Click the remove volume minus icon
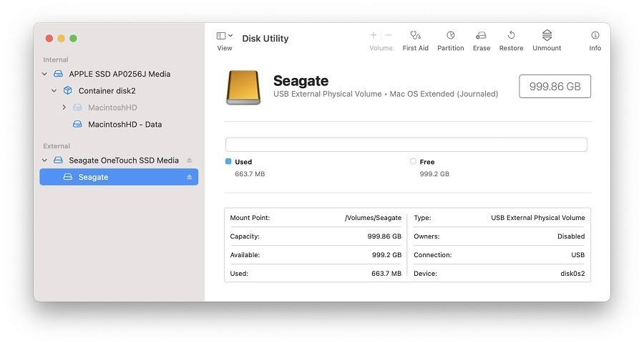 [389, 35]
